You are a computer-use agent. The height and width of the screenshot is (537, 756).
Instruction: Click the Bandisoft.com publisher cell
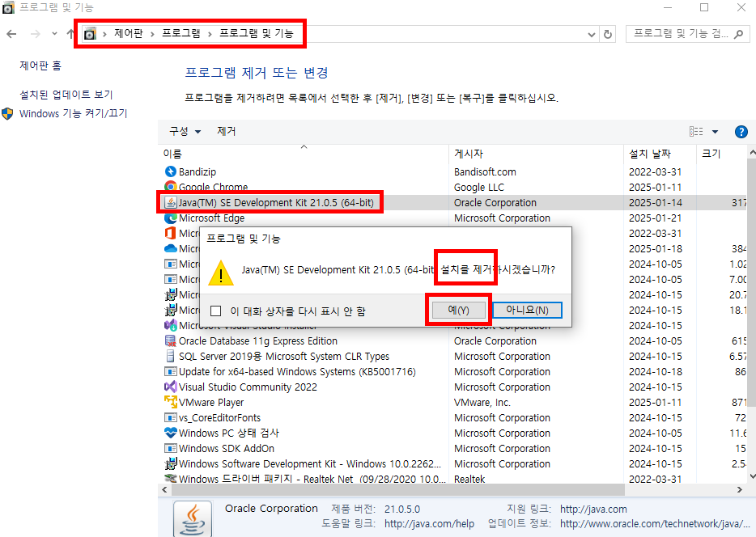(x=485, y=172)
